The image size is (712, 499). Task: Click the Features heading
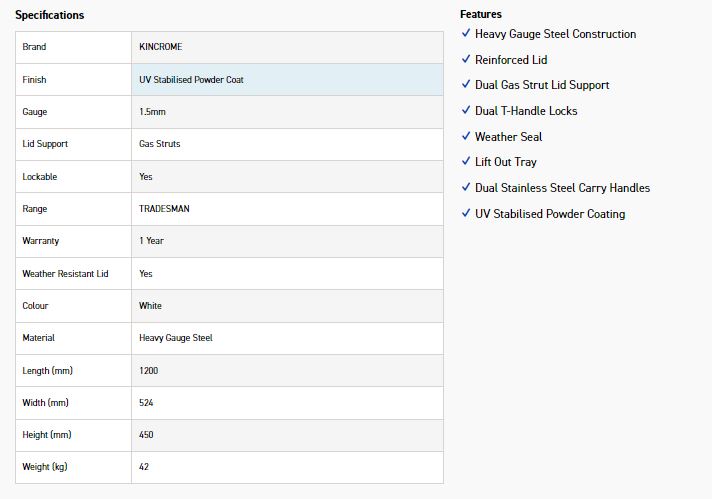point(481,14)
